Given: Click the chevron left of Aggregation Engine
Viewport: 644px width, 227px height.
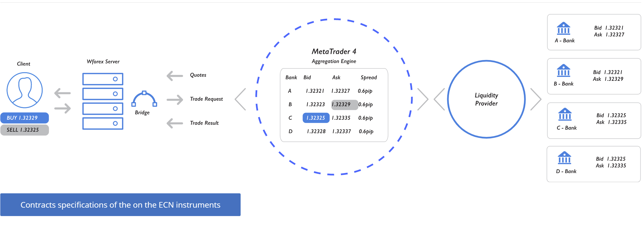Looking at the screenshot, I should 240,99.
